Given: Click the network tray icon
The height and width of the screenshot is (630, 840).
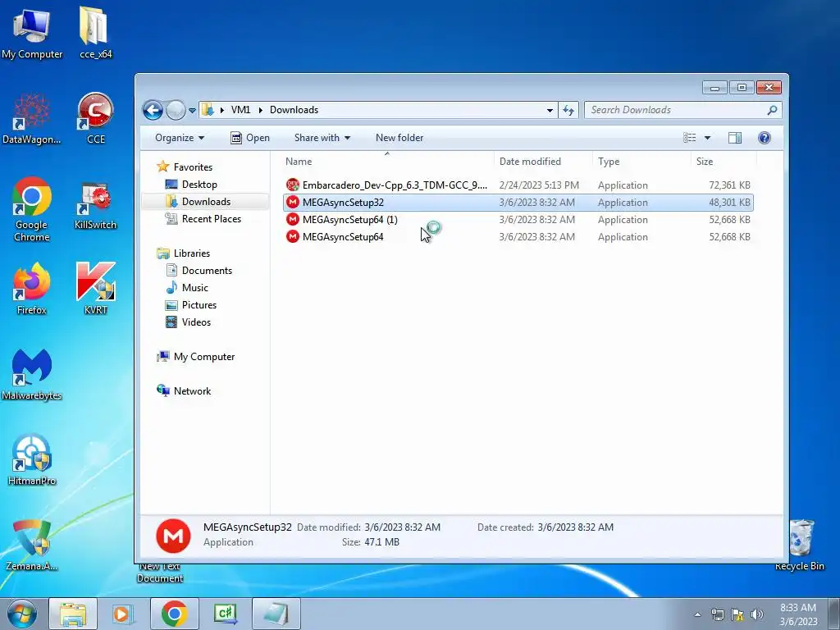Looking at the screenshot, I should click(x=717, y=614).
